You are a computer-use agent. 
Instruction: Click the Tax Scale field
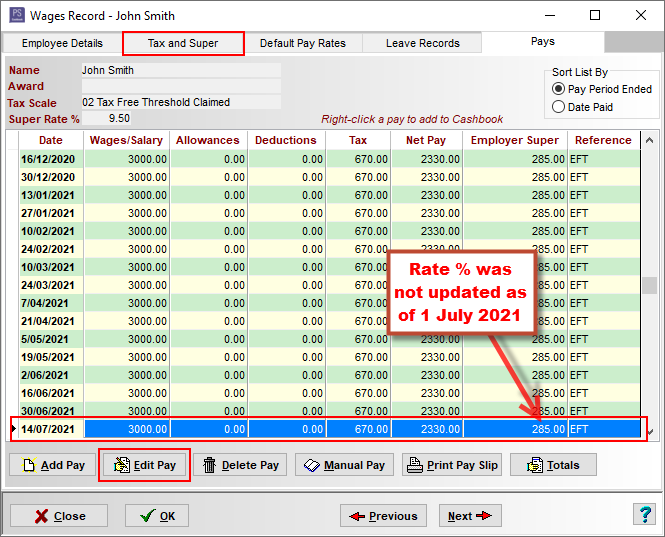181,102
